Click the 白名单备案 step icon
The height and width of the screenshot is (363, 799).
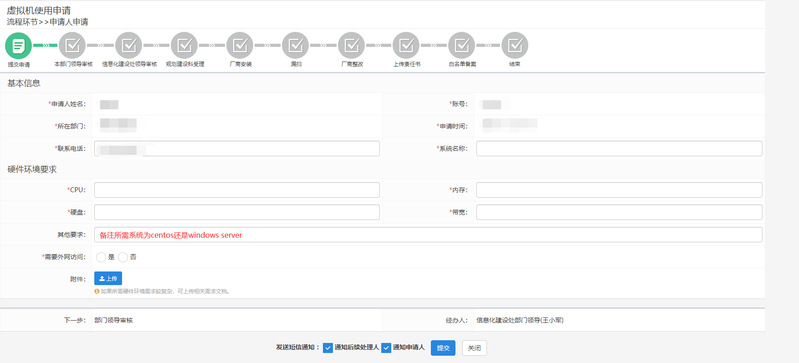(x=462, y=45)
